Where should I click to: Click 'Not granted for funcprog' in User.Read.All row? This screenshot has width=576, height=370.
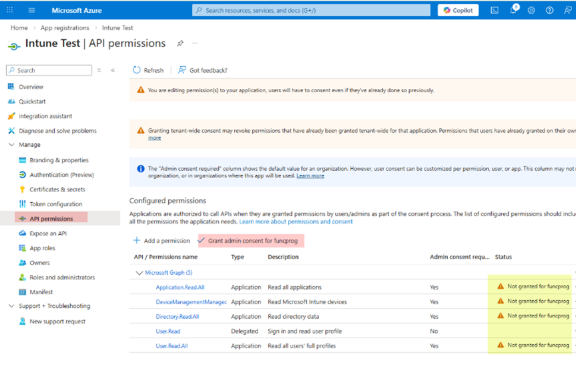pos(538,345)
